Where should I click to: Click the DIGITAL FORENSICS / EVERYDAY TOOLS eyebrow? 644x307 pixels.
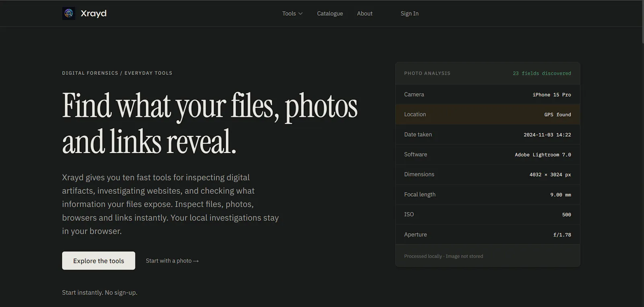tap(117, 73)
